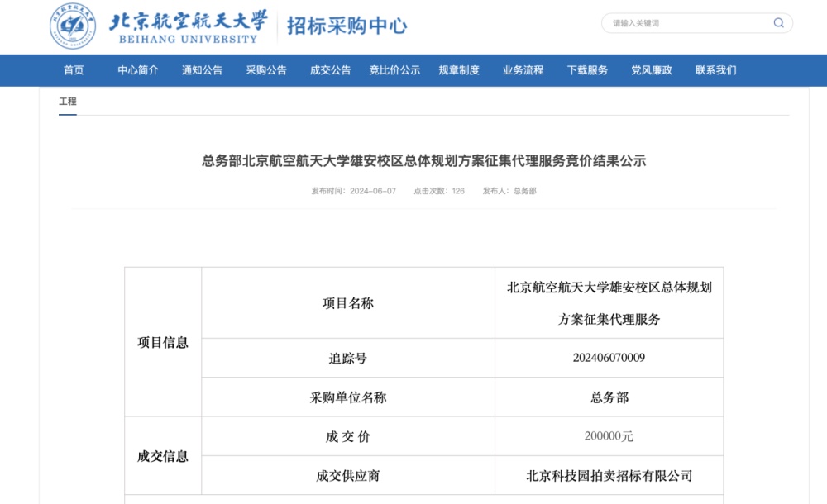Image resolution: width=827 pixels, height=504 pixels.
Task: Open the 中心简介 menu
Action: [x=136, y=70]
